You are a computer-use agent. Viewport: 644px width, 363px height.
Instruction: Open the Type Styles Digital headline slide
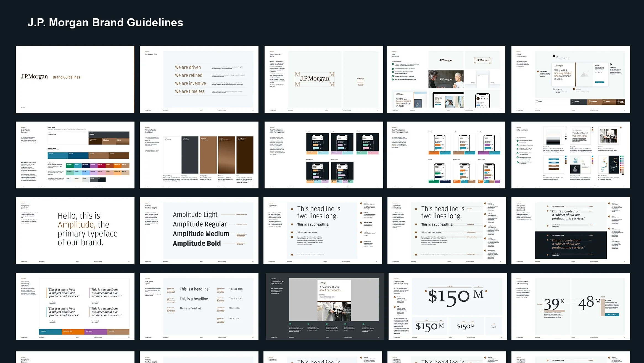[x=199, y=306]
